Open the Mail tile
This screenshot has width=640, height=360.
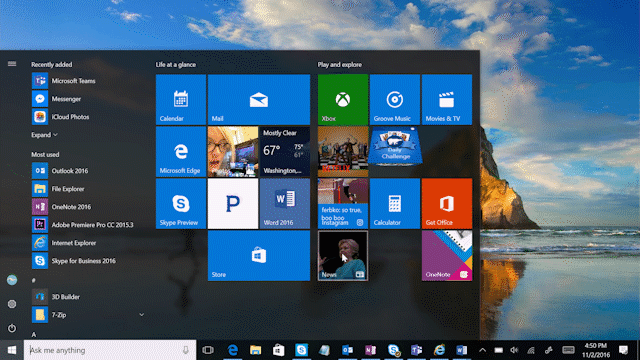point(259,100)
